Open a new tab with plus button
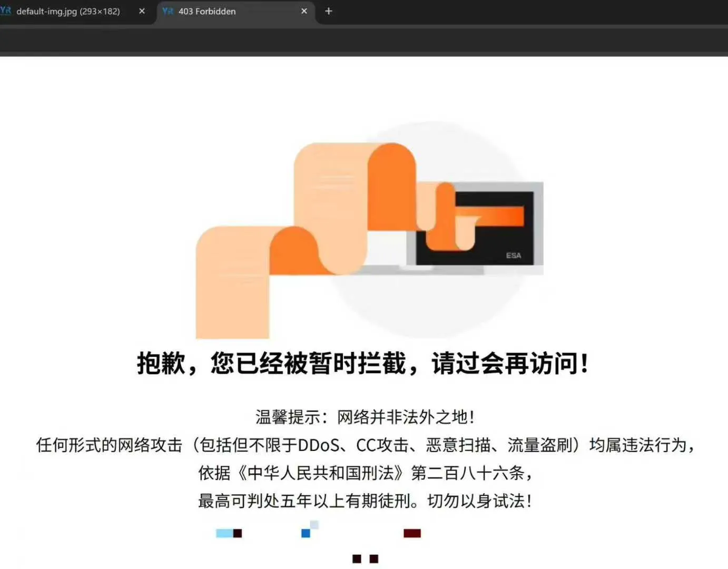Viewport: 728px width, 569px height. pyautogui.click(x=329, y=11)
